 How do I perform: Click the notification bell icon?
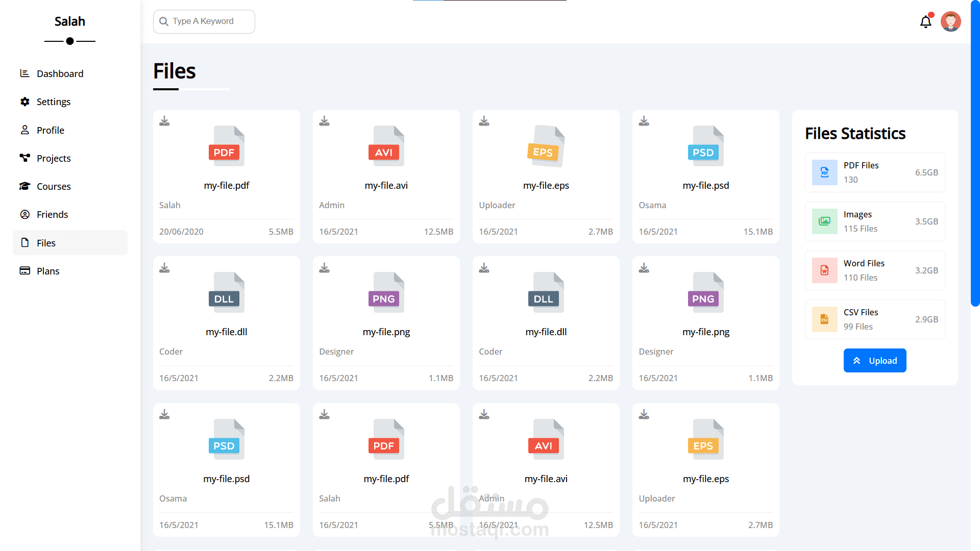pyautogui.click(x=925, y=22)
